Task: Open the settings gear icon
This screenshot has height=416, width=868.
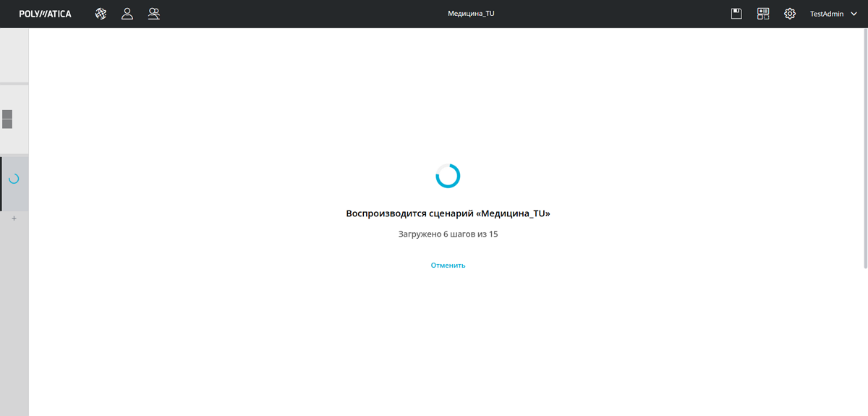Action: (x=790, y=14)
